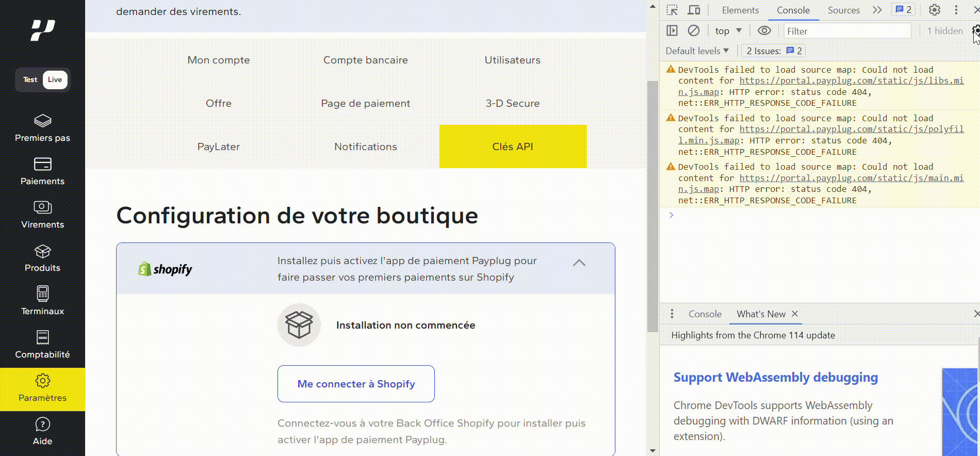Click the first warning triangle icon
Viewport: 980px width, 456px height.
[671, 69]
